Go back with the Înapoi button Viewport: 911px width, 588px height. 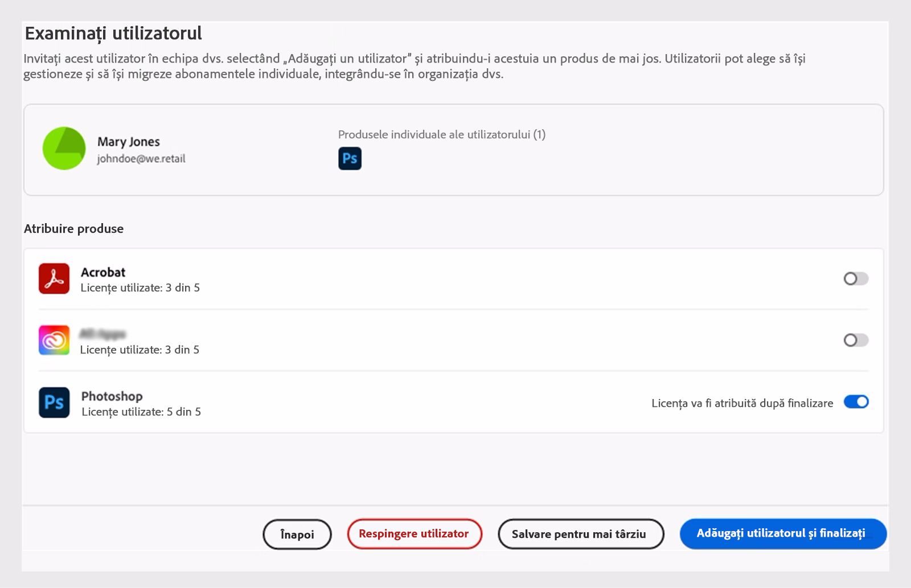pyautogui.click(x=297, y=534)
